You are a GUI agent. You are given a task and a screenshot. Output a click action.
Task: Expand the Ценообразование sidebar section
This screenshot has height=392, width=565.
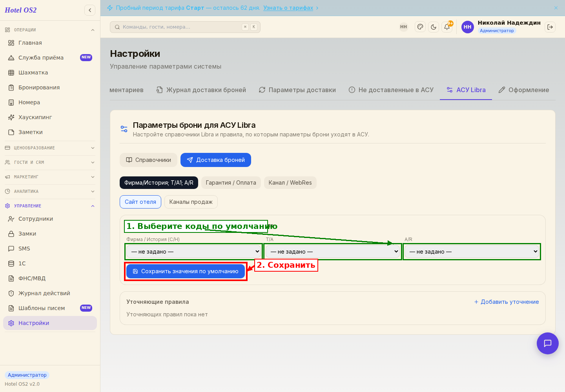[50, 148]
